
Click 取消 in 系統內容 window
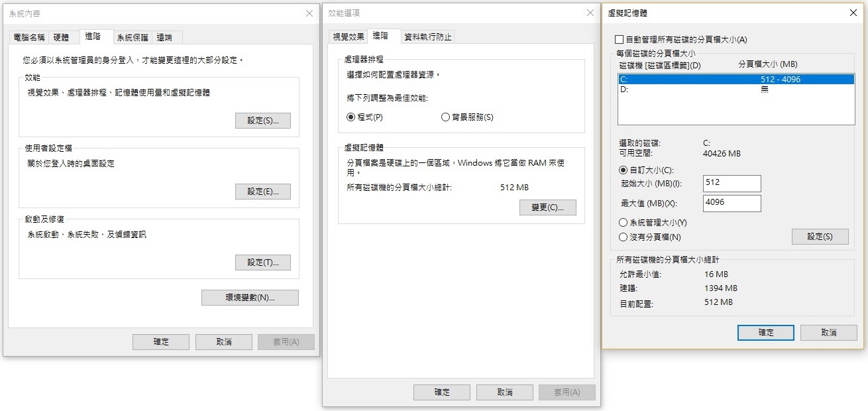[x=224, y=342]
